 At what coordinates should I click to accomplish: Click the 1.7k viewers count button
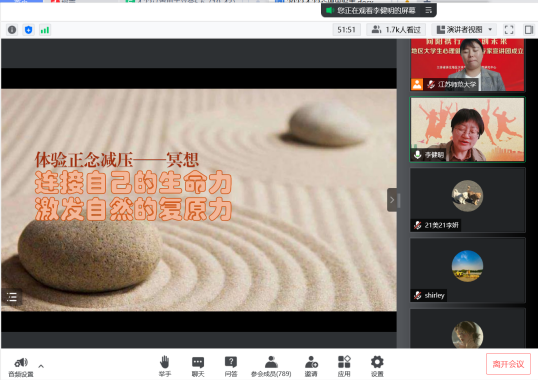pos(396,30)
